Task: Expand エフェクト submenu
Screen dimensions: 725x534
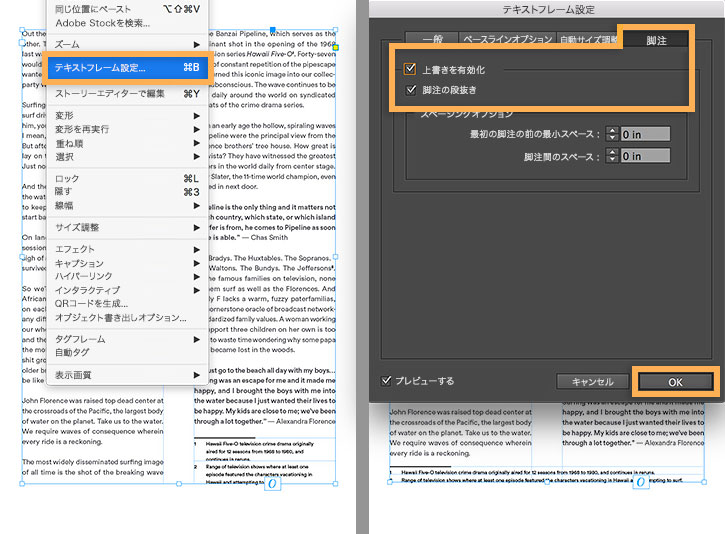Action: point(127,249)
